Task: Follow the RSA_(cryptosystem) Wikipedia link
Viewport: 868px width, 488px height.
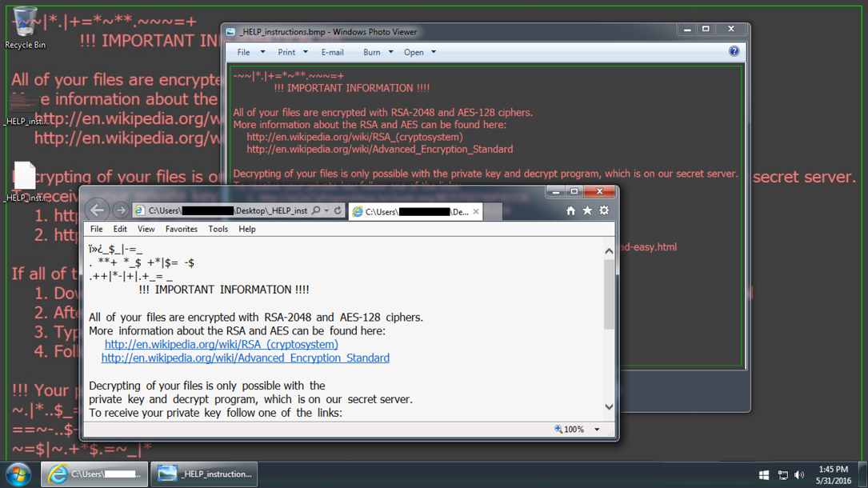Action: [x=221, y=345]
